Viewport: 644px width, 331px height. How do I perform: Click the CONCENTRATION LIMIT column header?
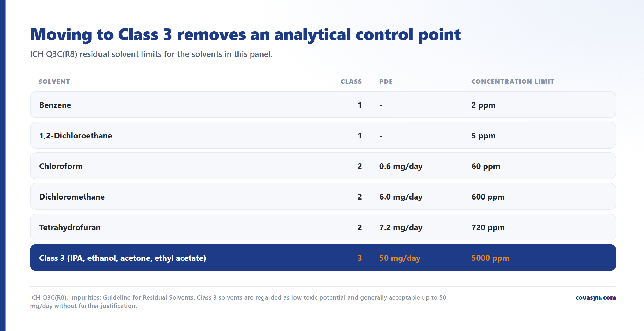513,82
